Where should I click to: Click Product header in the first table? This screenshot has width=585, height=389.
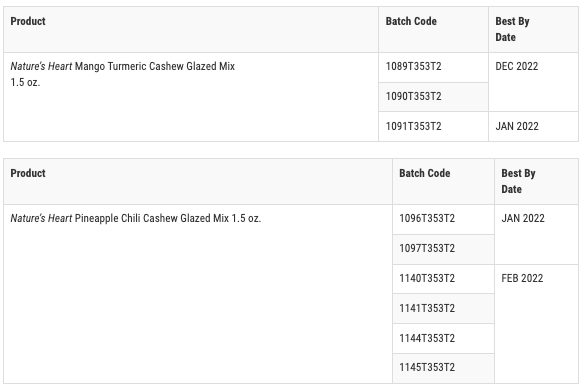click(28, 21)
